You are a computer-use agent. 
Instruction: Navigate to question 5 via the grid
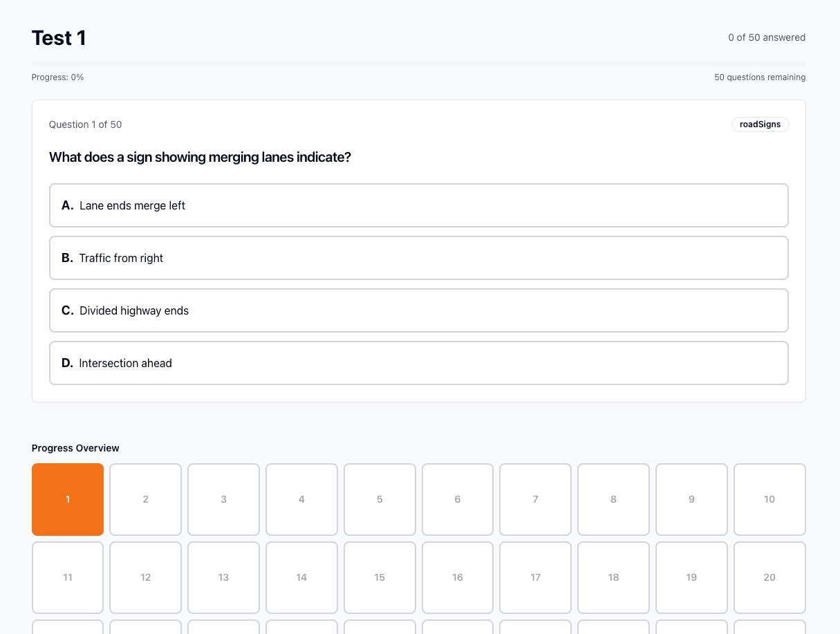click(380, 499)
